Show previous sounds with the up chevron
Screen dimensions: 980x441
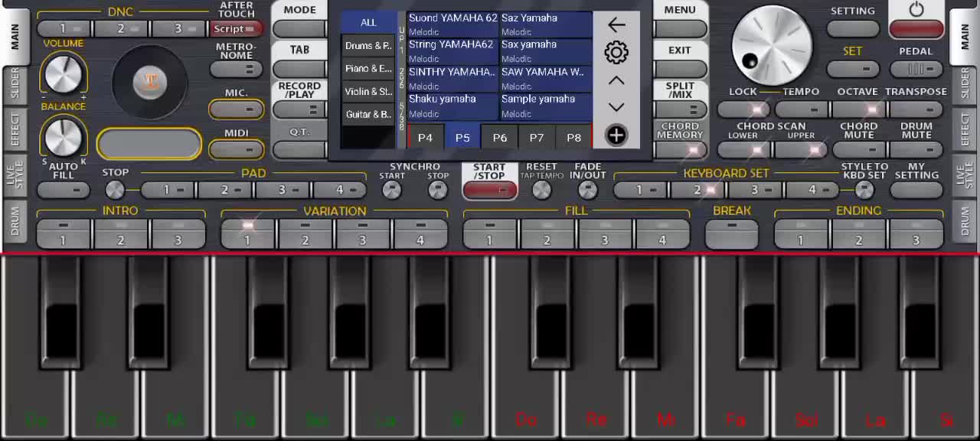click(x=616, y=80)
